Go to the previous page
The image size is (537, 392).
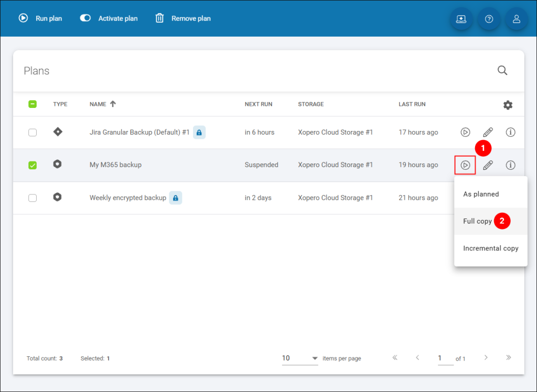[x=417, y=357]
